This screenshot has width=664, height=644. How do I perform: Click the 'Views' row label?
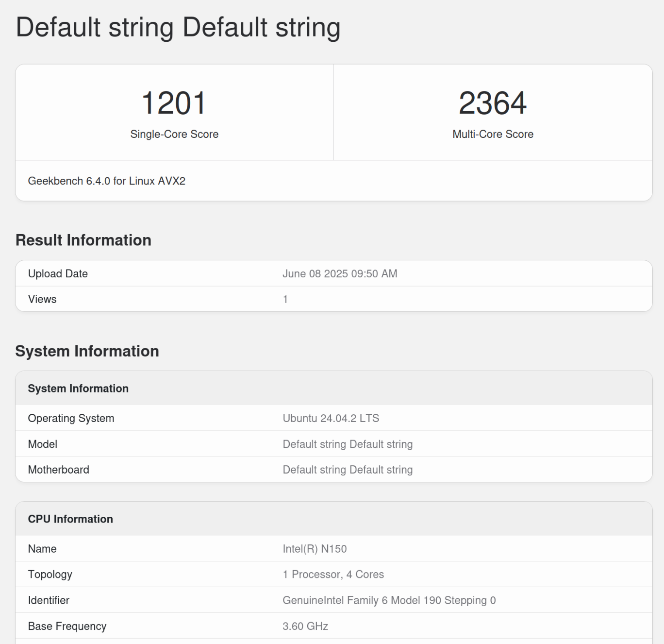42,299
